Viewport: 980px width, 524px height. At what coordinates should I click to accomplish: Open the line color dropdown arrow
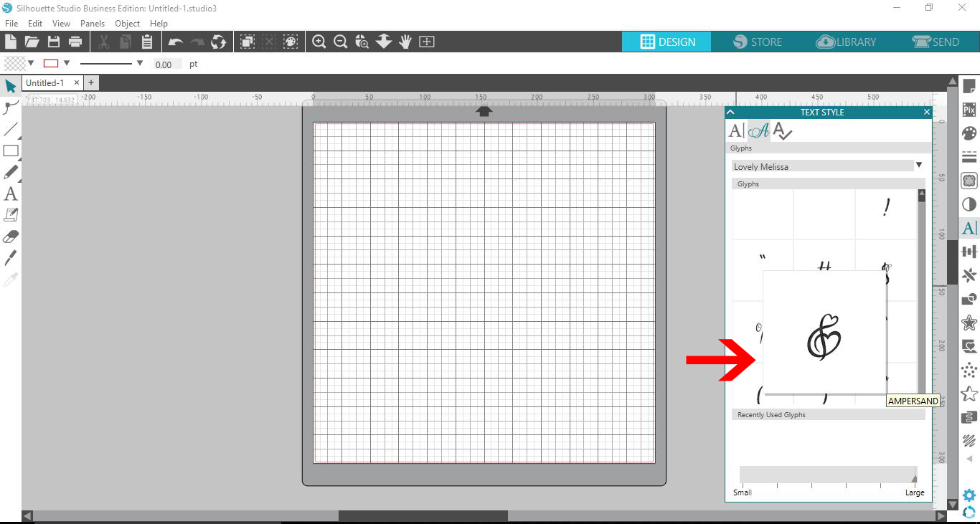pos(67,63)
